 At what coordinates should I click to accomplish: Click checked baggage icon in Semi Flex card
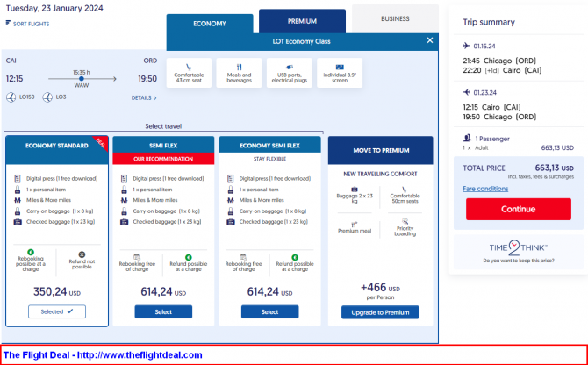[x=124, y=222]
